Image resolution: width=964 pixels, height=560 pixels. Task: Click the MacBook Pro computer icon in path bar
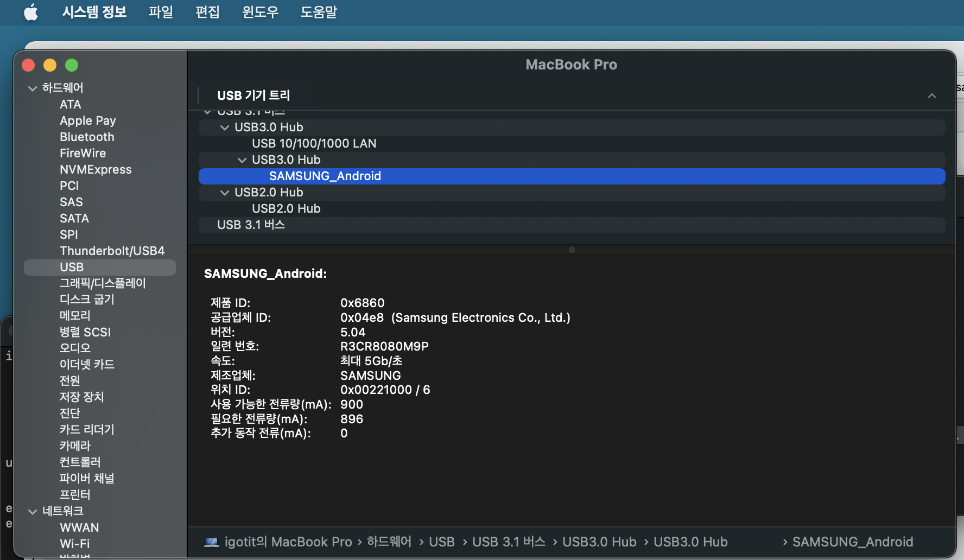(x=212, y=542)
